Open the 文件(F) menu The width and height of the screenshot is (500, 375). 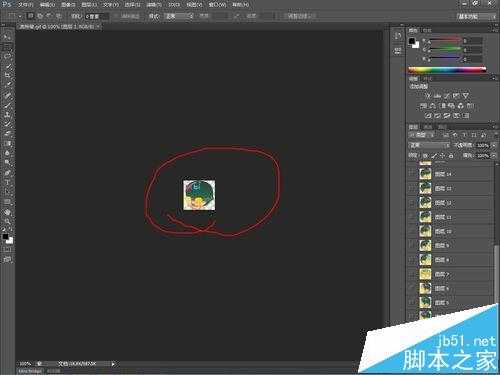coord(25,5)
